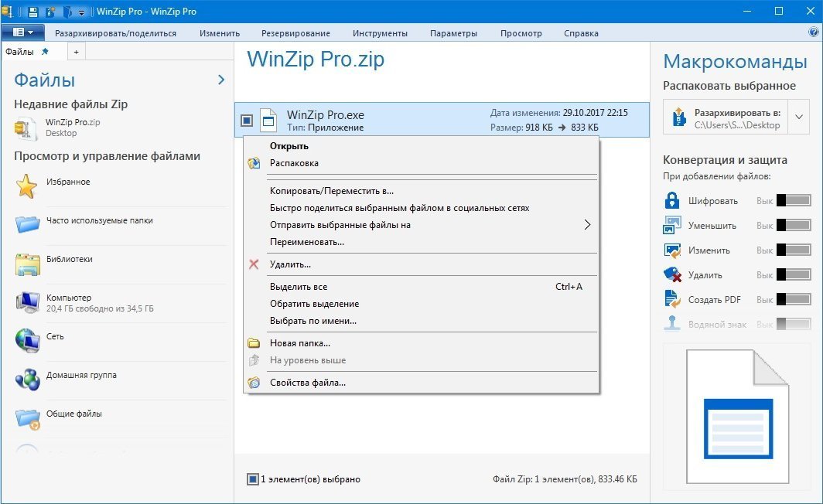Click the Новая папка folder icon
This screenshot has width=823, height=504.
[253, 343]
